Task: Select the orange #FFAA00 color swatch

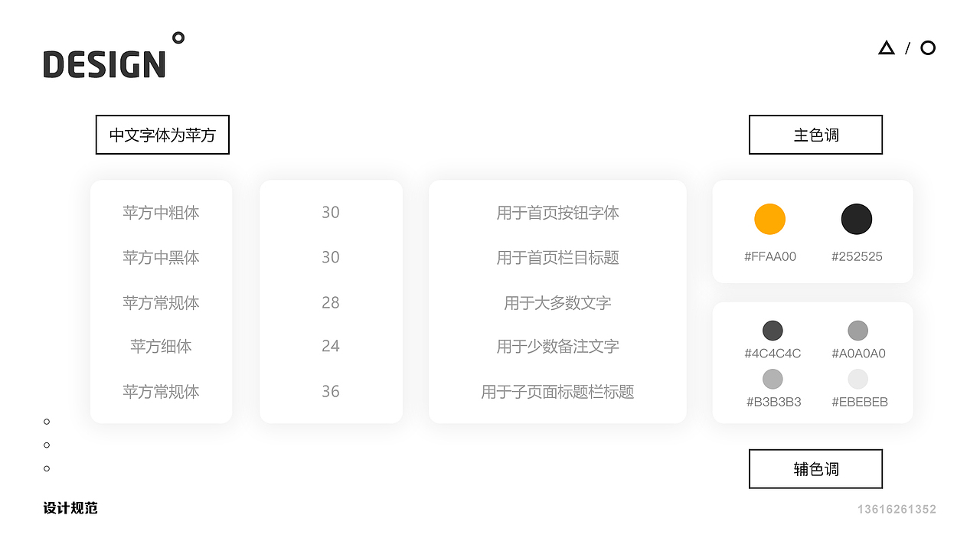Action: [x=769, y=220]
